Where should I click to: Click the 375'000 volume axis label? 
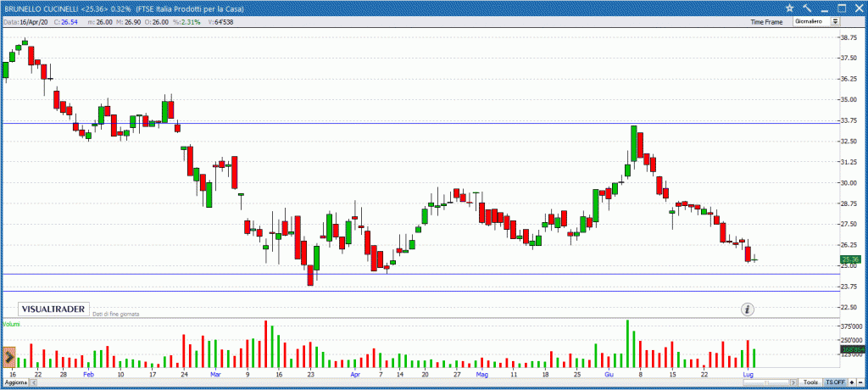click(851, 326)
